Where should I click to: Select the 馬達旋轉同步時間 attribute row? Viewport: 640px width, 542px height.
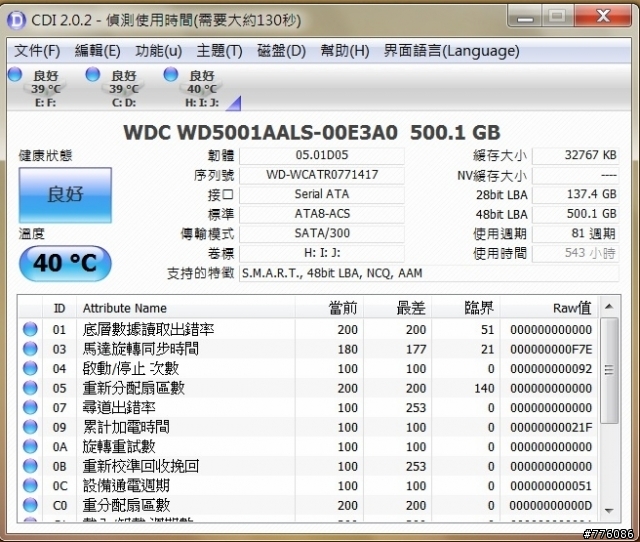308,349
